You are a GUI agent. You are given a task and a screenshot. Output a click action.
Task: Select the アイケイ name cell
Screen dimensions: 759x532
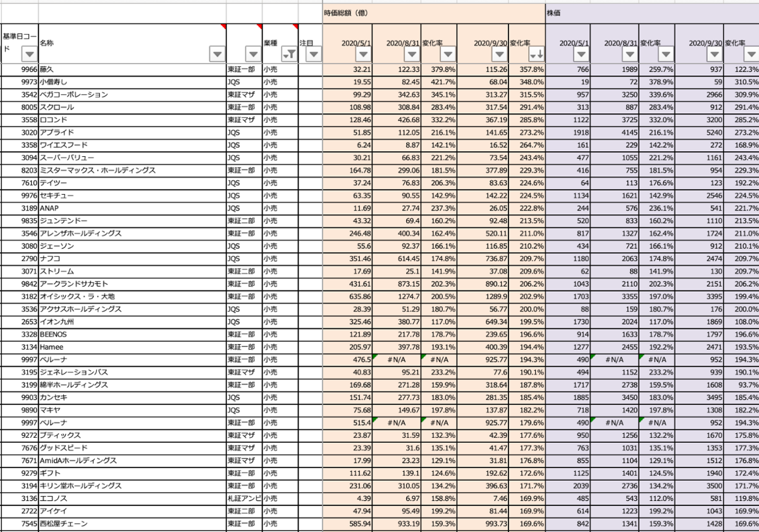pyautogui.click(x=132, y=512)
